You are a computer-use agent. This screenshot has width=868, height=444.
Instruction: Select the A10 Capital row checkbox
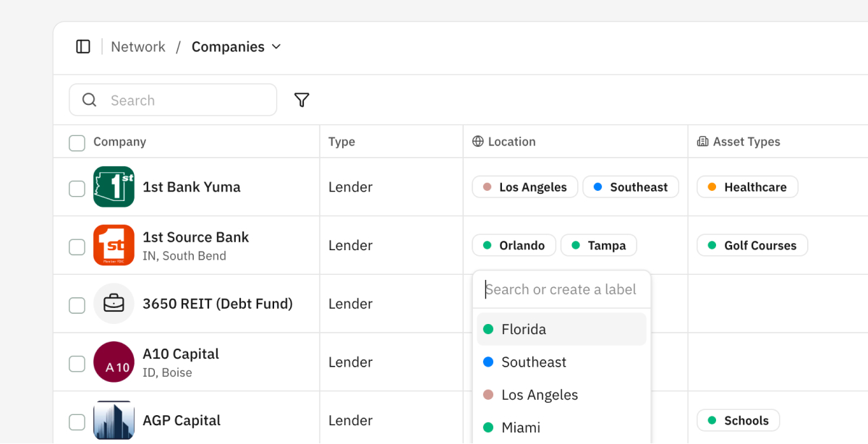[77, 364]
